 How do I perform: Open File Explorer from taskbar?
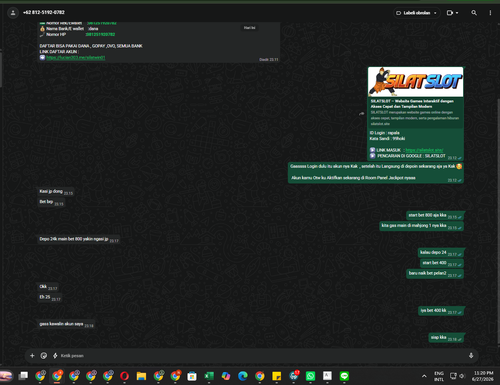141,376
